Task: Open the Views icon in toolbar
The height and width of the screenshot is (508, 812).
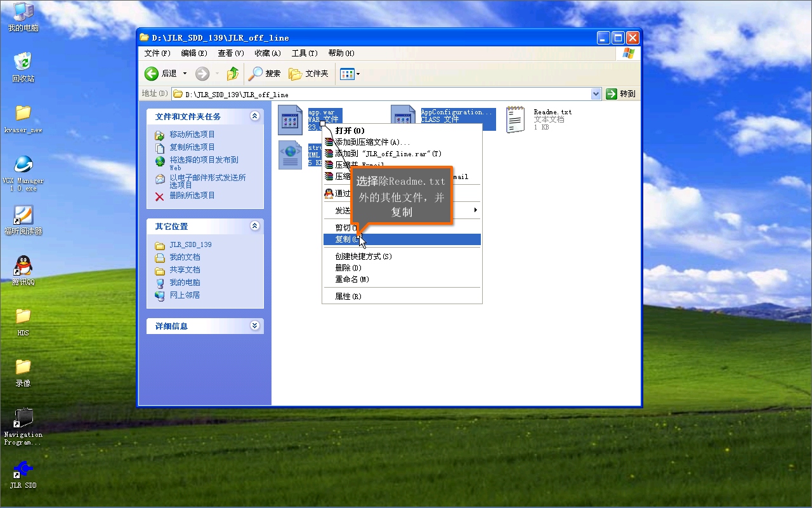Action: pyautogui.click(x=347, y=74)
